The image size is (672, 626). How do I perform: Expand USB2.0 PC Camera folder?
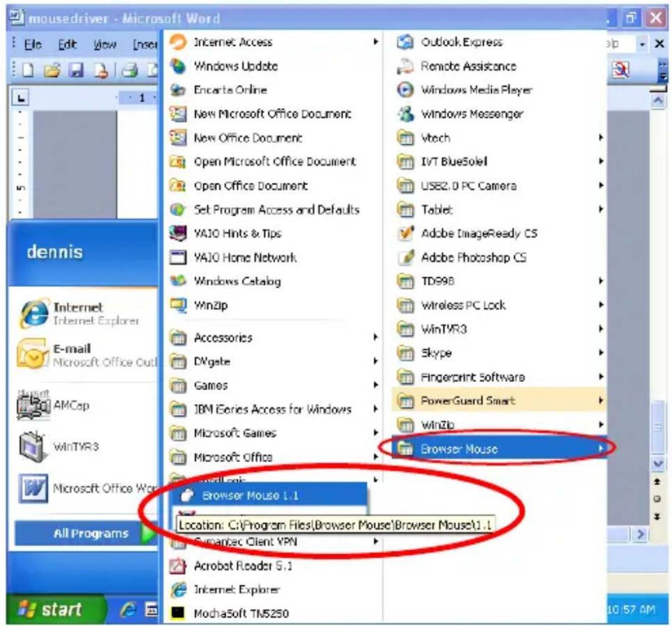(x=499, y=185)
